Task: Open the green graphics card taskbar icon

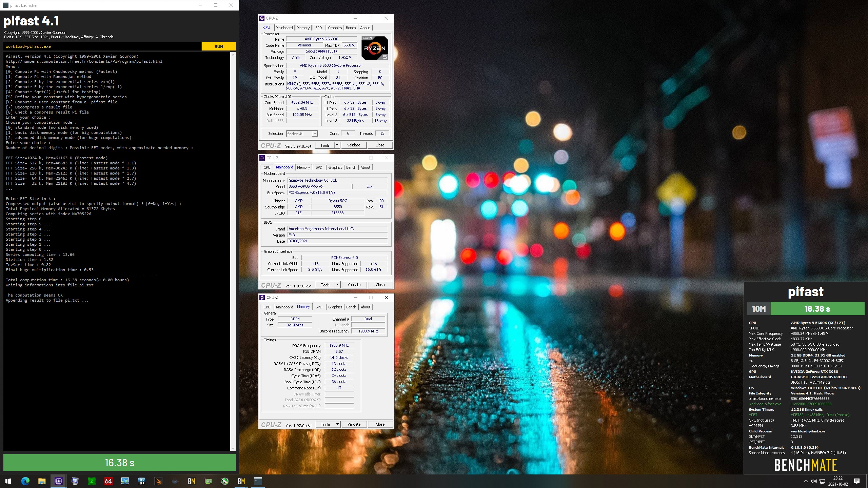Action: 208,481
